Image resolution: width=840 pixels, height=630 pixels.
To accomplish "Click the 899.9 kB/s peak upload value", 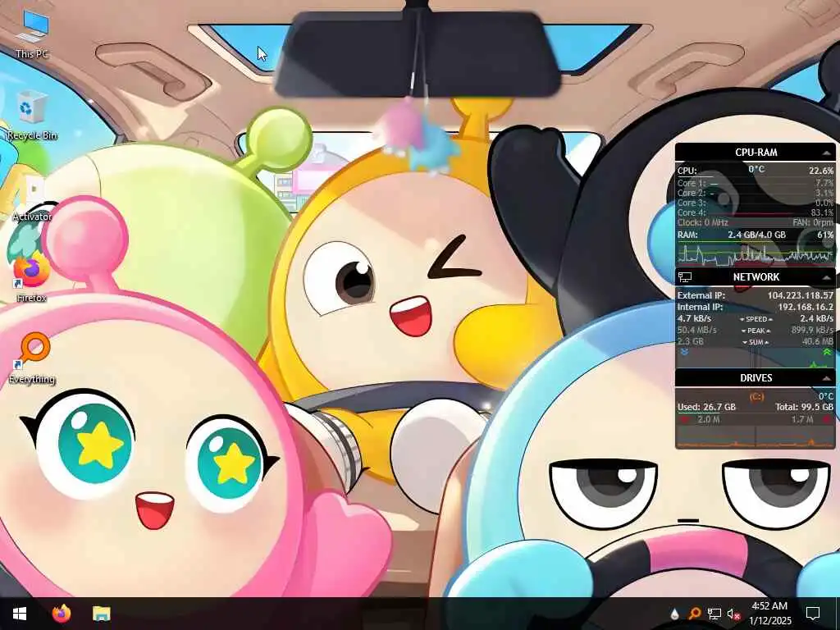I will pyautogui.click(x=812, y=330).
